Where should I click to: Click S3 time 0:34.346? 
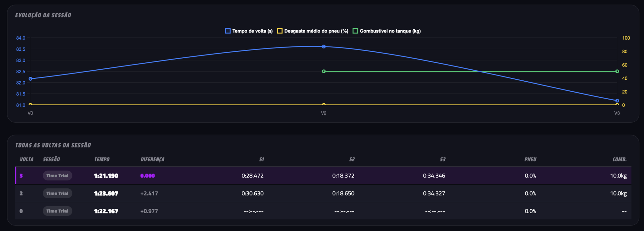click(434, 176)
